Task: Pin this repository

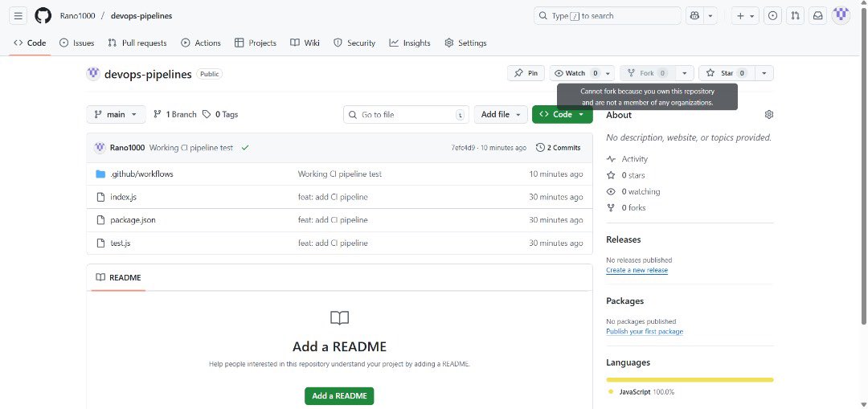Action: tap(526, 73)
